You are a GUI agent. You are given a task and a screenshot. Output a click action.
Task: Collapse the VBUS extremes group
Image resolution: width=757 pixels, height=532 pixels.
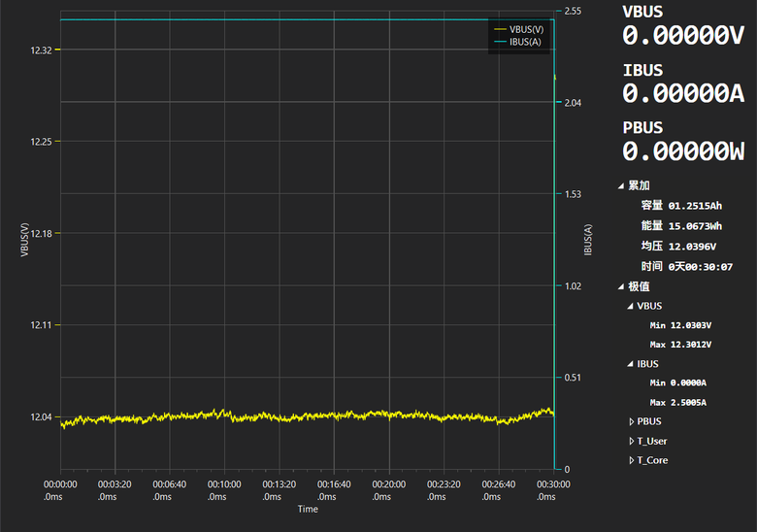[630, 306]
